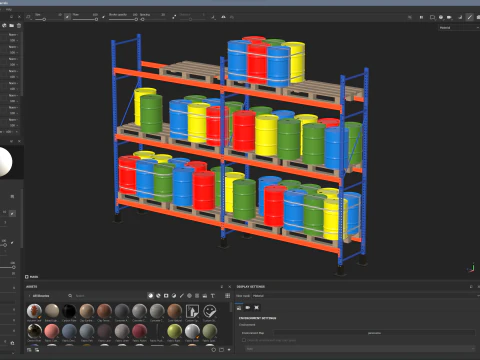
Task: Click the plus icon to import Assets resources
Action: (x=229, y=350)
